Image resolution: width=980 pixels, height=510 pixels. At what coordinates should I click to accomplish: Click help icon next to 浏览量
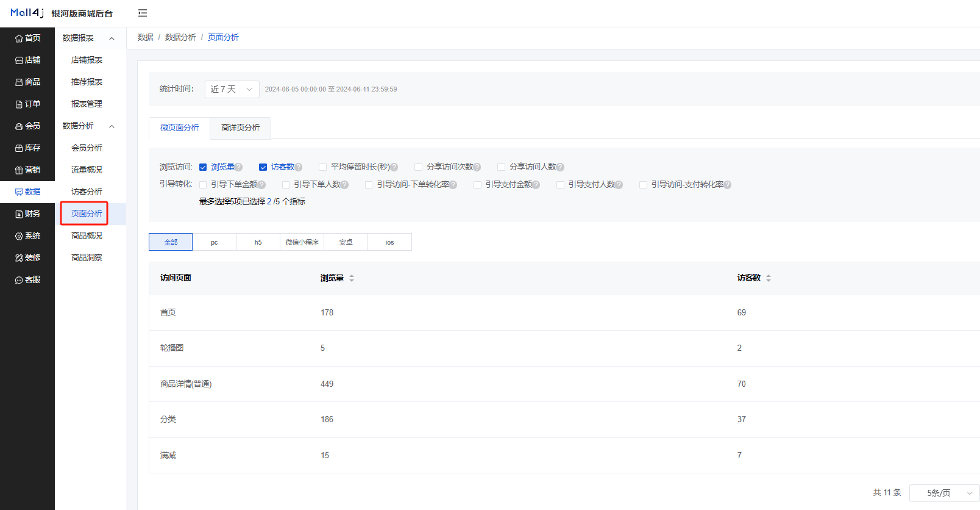click(238, 167)
